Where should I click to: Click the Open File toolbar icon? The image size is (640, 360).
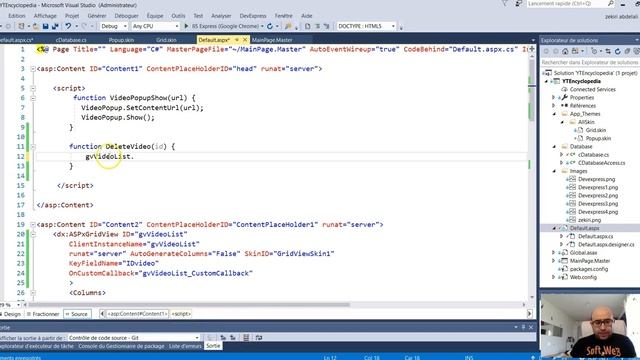(36, 26)
